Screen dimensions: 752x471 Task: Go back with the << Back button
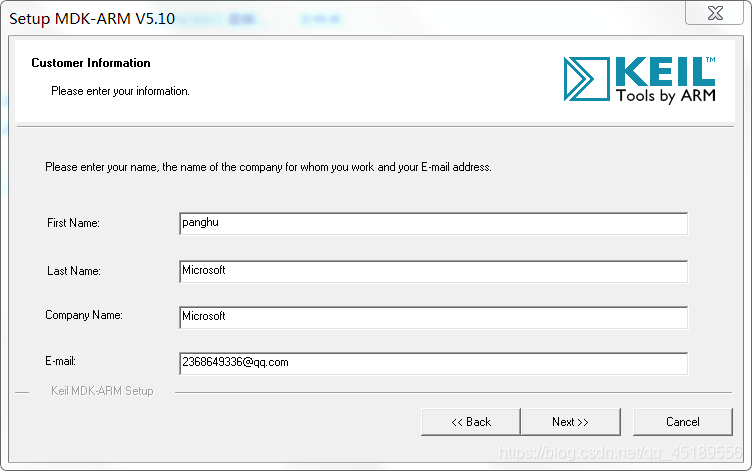(470, 422)
